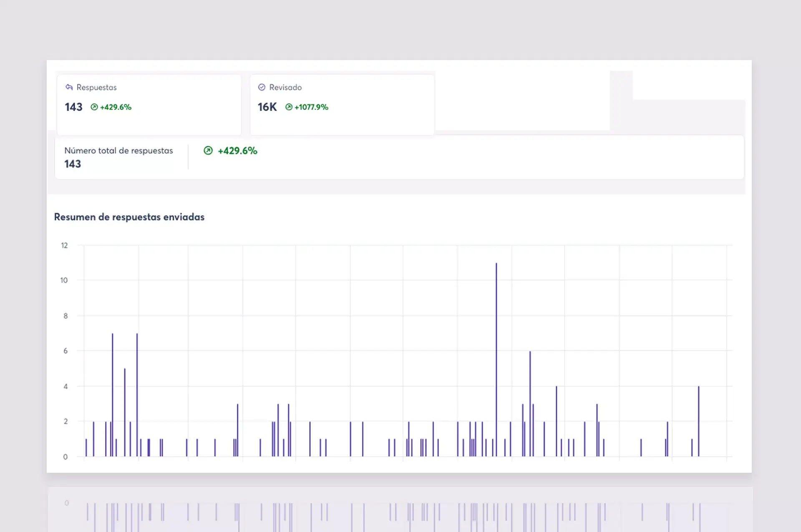Image resolution: width=801 pixels, height=532 pixels.
Task: Click the 143 value in Respuestas card
Action: tap(73, 107)
